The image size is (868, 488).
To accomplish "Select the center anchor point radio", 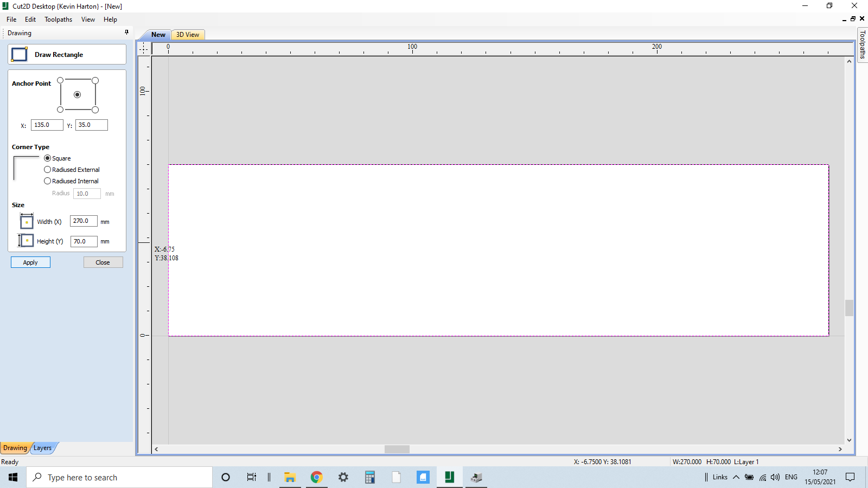I will click(78, 95).
